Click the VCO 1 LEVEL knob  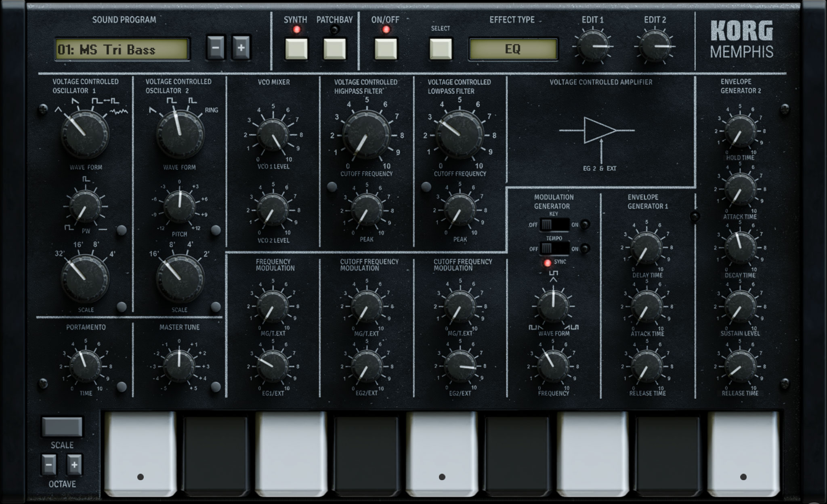pyautogui.click(x=273, y=135)
